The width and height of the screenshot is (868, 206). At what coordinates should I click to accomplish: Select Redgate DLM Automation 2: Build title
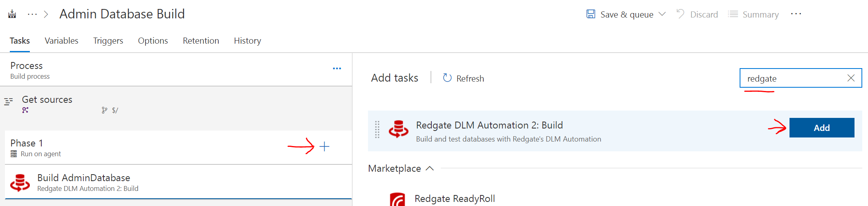pos(489,125)
